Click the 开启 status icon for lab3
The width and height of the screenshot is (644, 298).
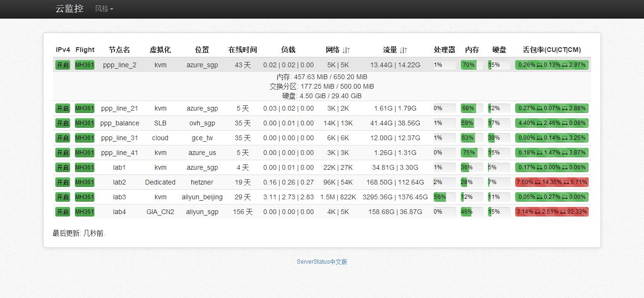click(x=62, y=197)
